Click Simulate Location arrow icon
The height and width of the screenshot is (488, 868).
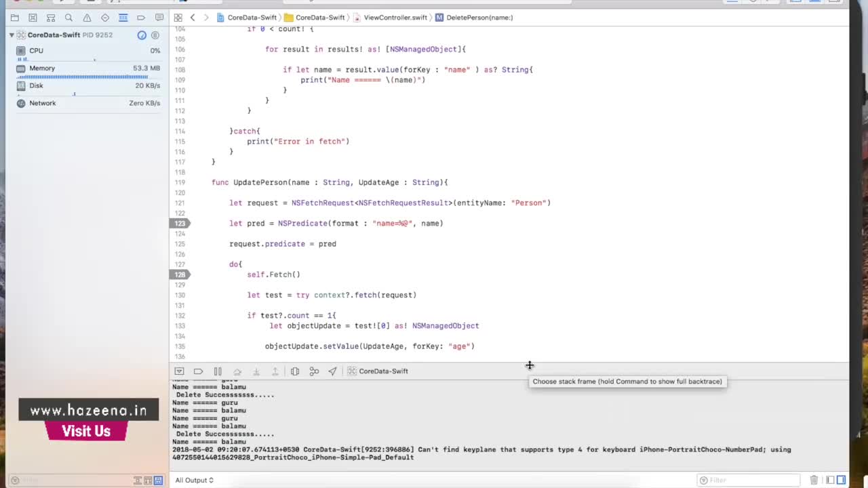[332, 371]
